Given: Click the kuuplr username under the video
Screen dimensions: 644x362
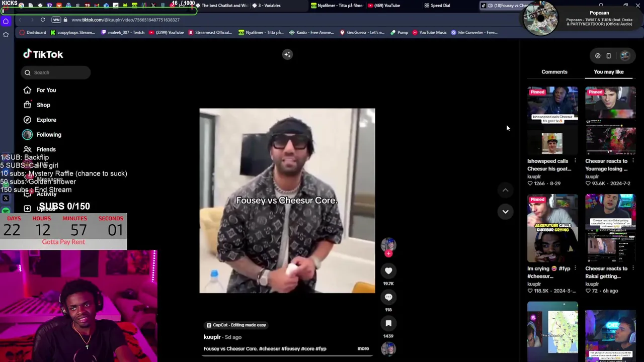Looking at the screenshot, I should tap(212, 337).
